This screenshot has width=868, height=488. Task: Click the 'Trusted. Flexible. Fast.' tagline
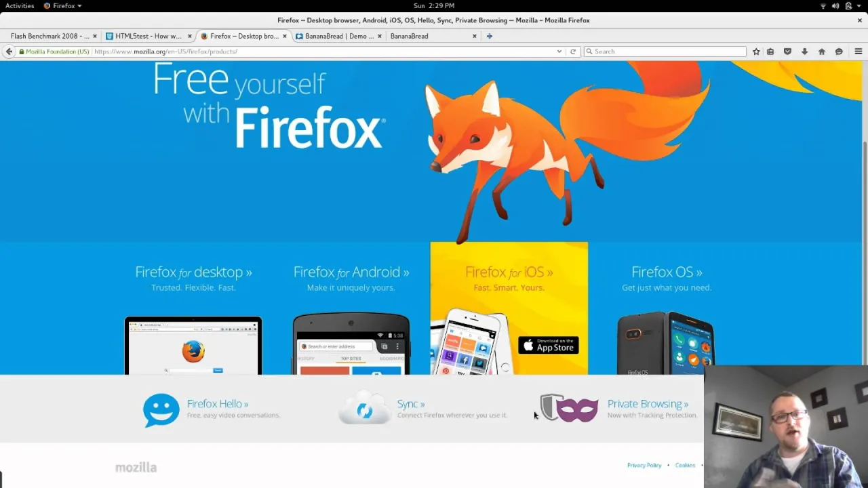(x=193, y=288)
